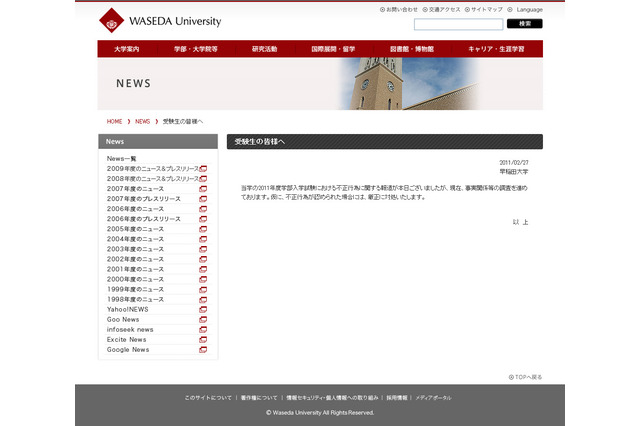Open icon beside 2009年度のニュース&プレスリリース
Viewport: 640px width, 426px height.
(203, 169)
